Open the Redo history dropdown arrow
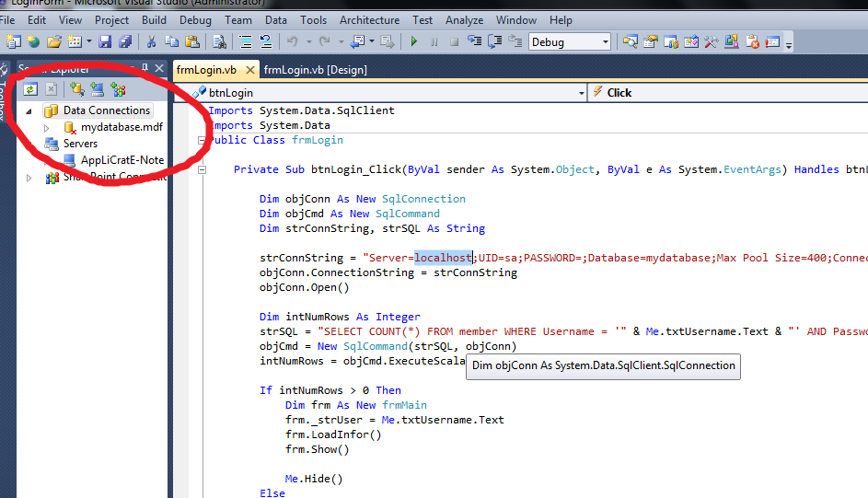Screen dimensions: 868x498 [341, 41]
